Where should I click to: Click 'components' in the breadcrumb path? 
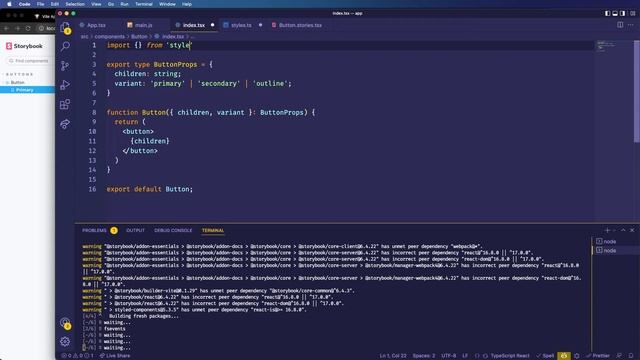[x=109, y=37]
